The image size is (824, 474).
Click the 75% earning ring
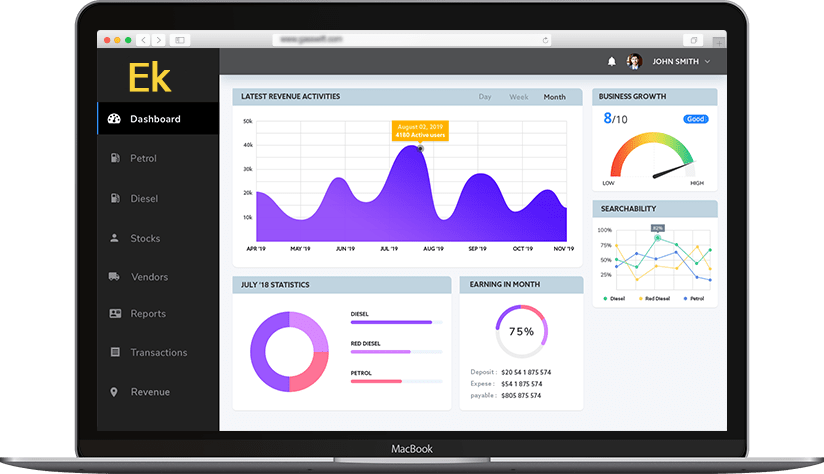point(521,332)
